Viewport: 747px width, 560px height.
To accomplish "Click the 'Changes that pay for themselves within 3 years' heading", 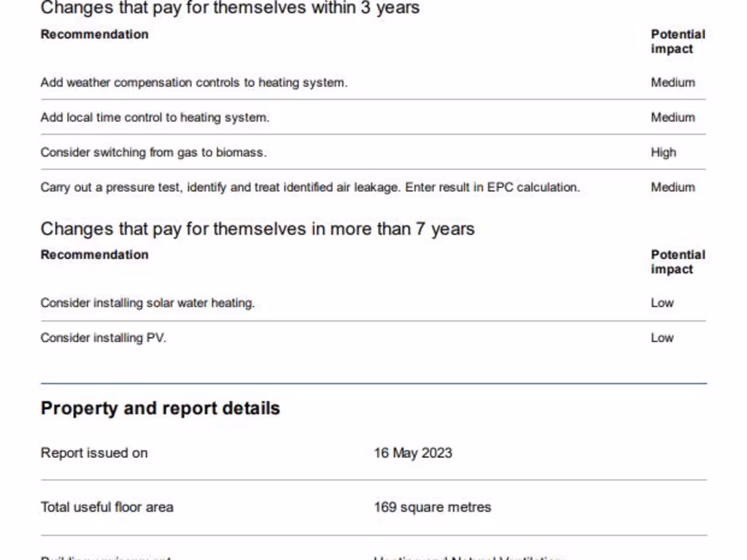I will pos(230,9).
